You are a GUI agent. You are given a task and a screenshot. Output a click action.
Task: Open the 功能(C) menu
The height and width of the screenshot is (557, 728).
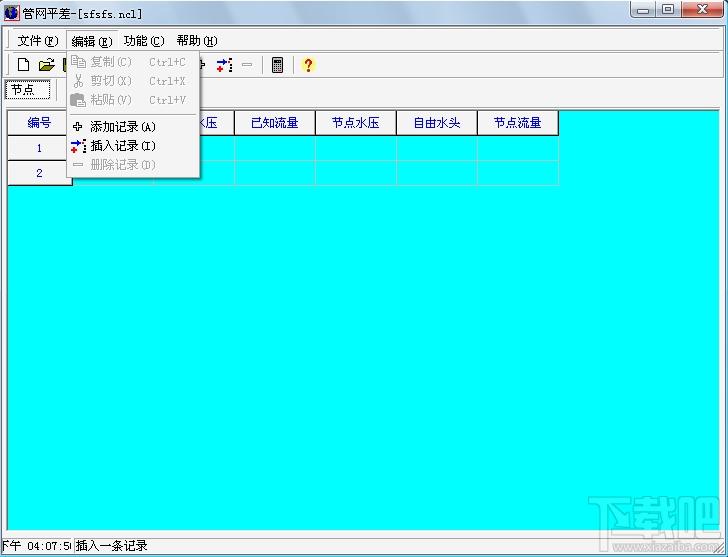[144, 41]
